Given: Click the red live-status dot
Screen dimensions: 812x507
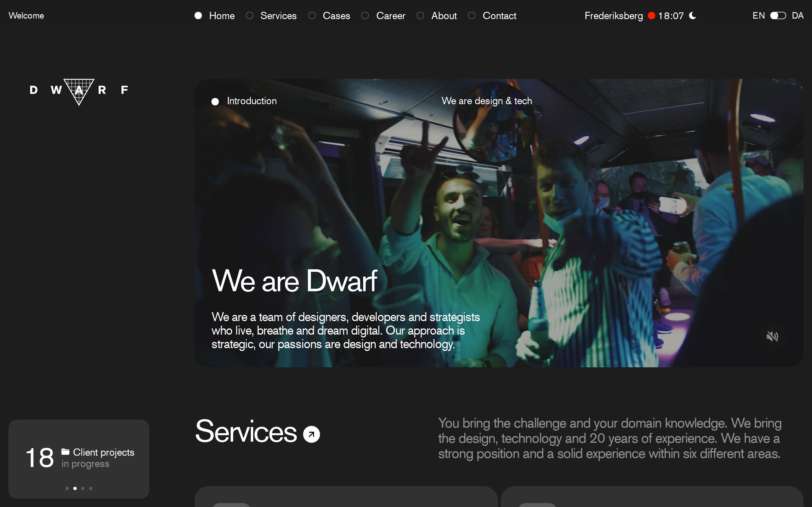Looking at the screenshot, I should click(x=651, y=16).
